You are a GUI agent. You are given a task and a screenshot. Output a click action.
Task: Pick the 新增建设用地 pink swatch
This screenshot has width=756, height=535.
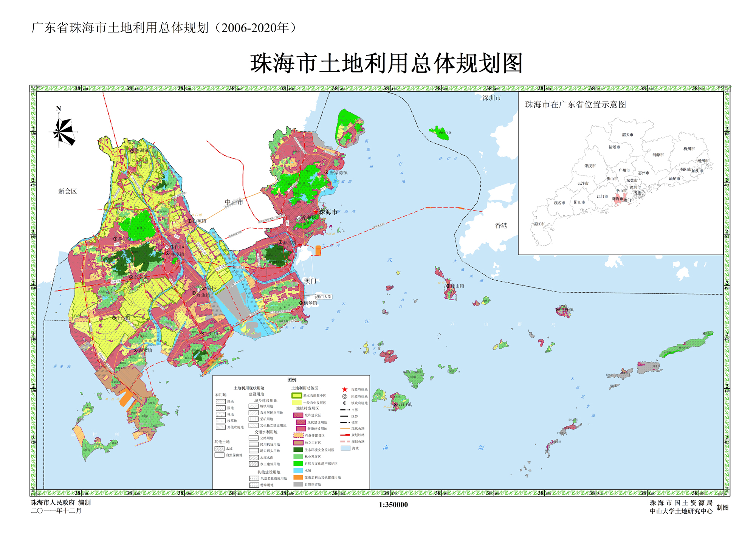[x=301, y=429]
